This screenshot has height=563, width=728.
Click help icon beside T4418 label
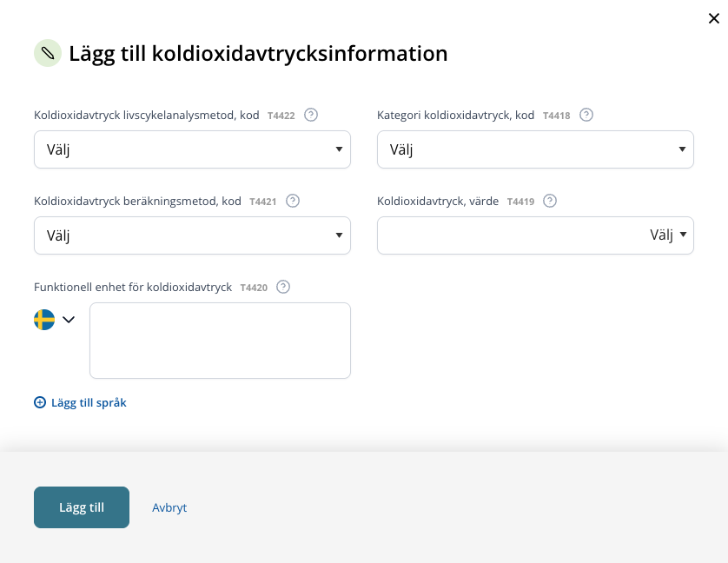tap(586, 115)
